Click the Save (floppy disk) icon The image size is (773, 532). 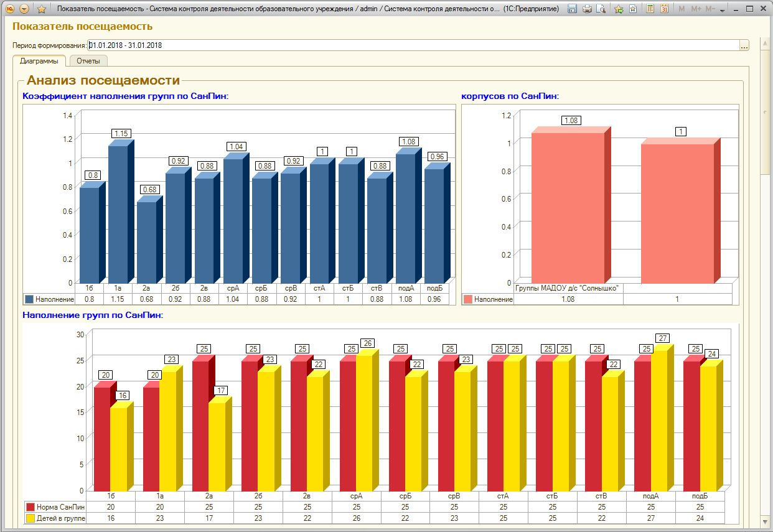click(572, 9)
